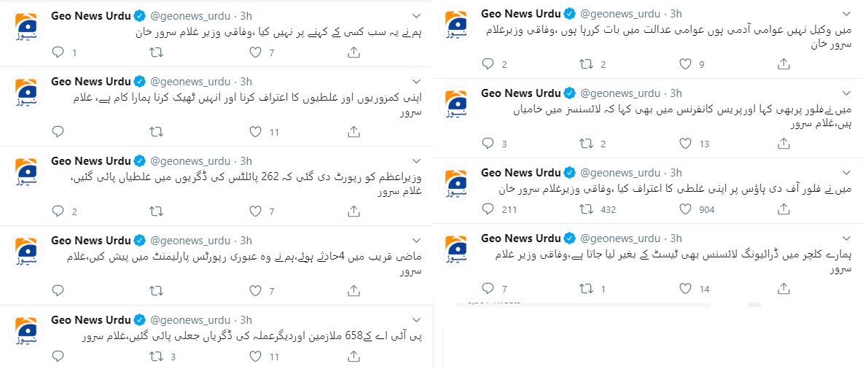Retweet the tweet with 432 retweets
Viewport: 868px width, 369px height.
pyautogui.click(x=585, y=209)
